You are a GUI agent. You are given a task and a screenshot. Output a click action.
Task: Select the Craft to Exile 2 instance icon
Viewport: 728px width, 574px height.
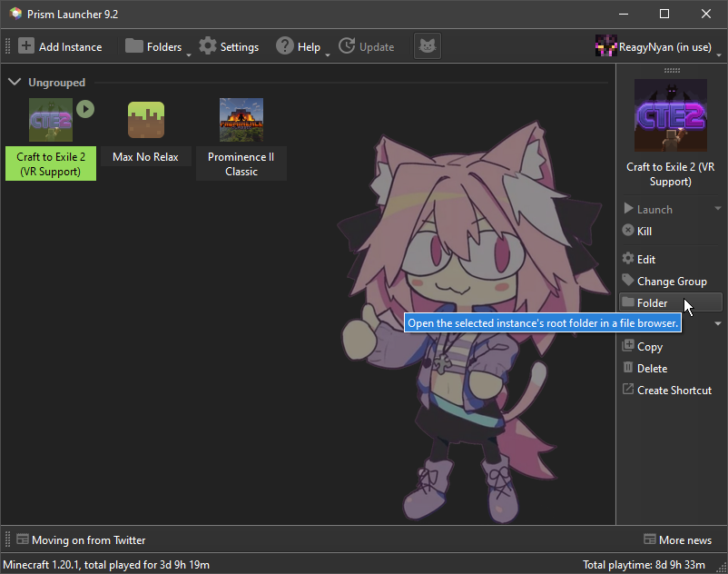[51, 120]
